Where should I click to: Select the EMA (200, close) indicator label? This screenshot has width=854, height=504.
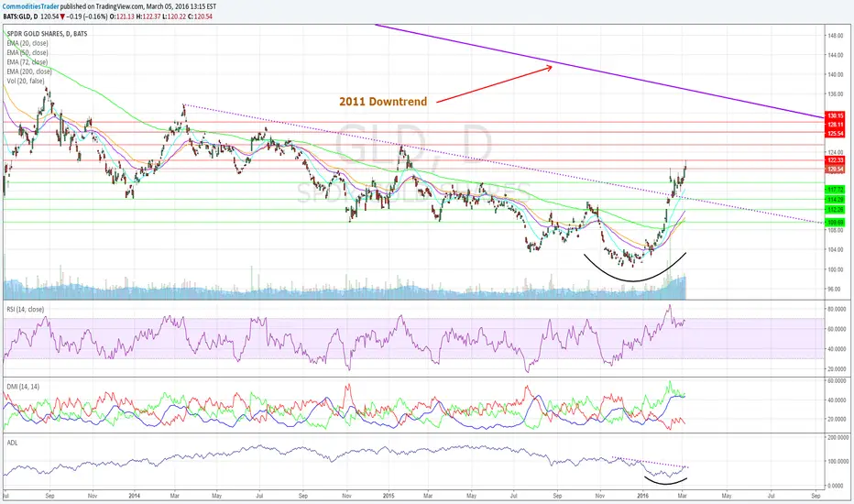coord(29,71)
